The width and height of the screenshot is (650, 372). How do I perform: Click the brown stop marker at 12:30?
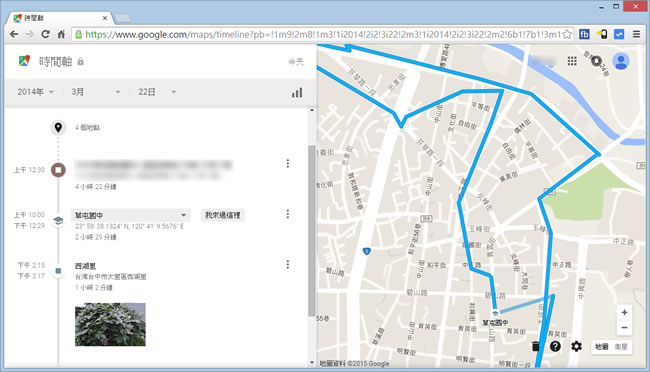[x=58, y=170]
